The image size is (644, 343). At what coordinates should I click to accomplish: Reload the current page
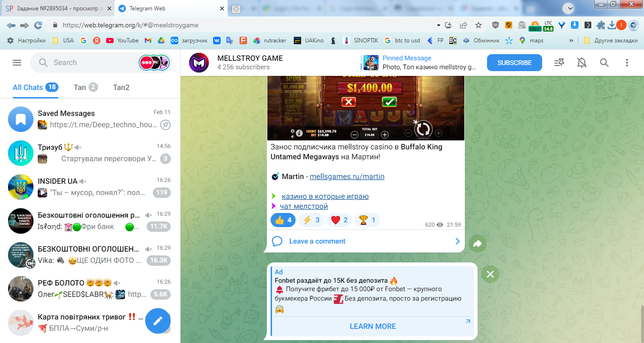38,25
